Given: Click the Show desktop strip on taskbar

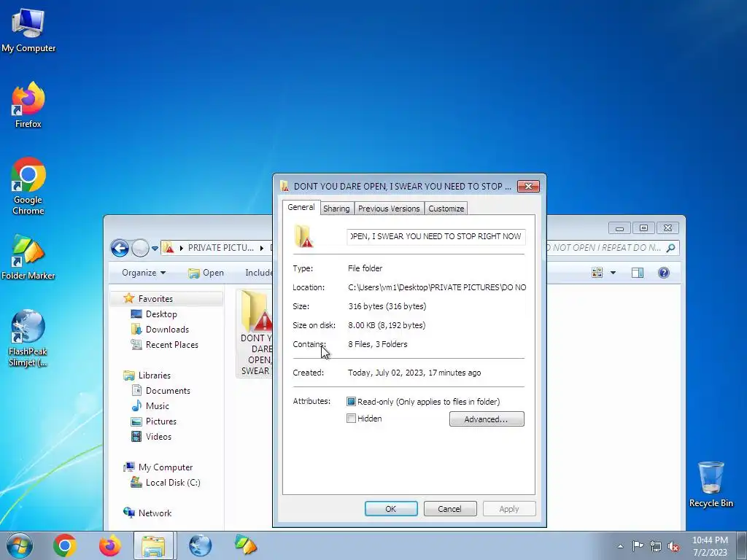Looking at the screenshot, I should [742, 545].
